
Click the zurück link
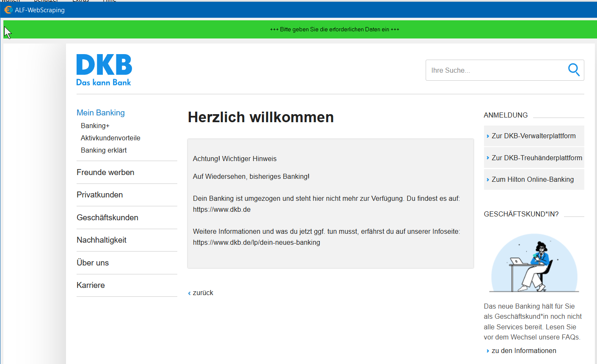201,293
